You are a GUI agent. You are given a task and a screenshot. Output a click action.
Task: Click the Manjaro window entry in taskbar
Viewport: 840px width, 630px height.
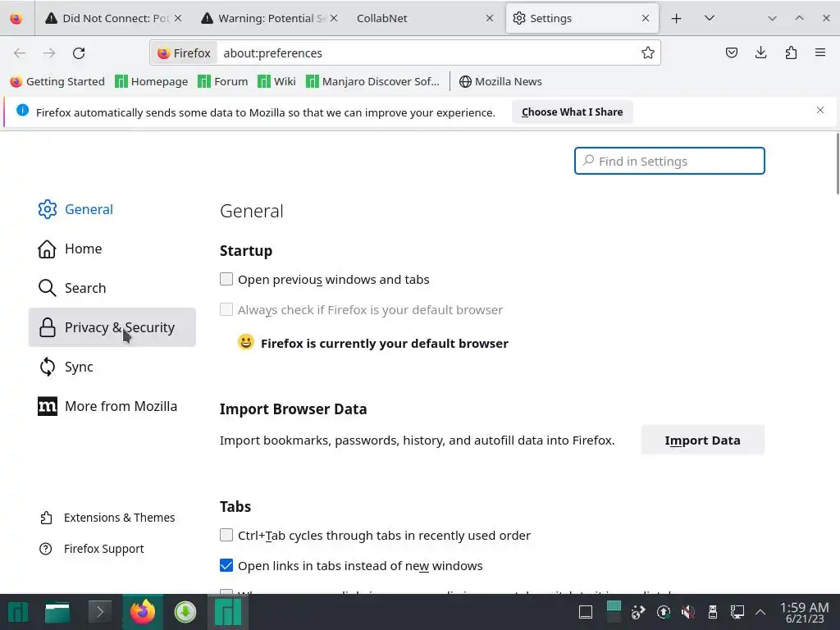click(228, 612)
